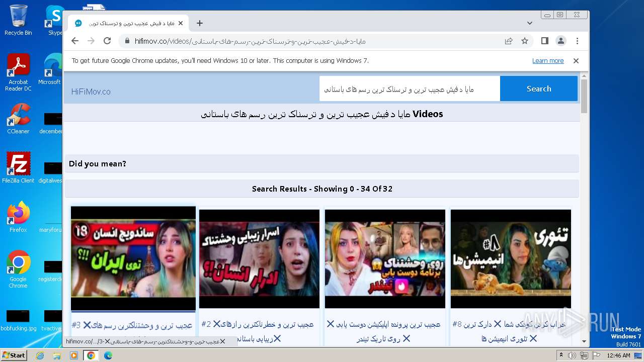
Task: Open a new tab with plus button
Action: point(200,23)
